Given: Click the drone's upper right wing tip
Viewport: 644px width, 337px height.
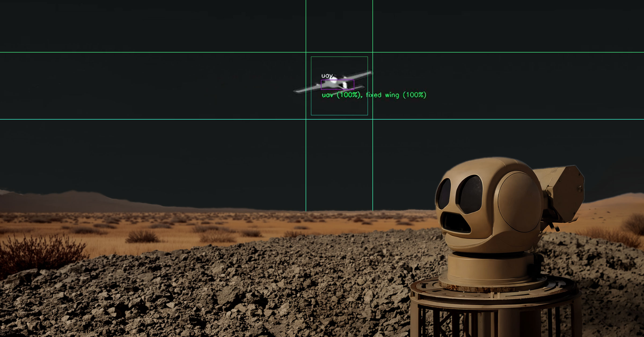Looking at the screenshot, I should tap(369, 72).
